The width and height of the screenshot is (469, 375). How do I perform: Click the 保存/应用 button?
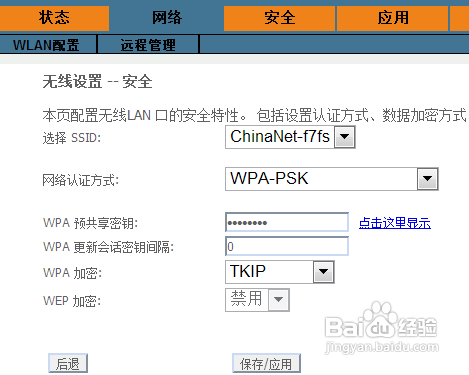tap(266, 363)
